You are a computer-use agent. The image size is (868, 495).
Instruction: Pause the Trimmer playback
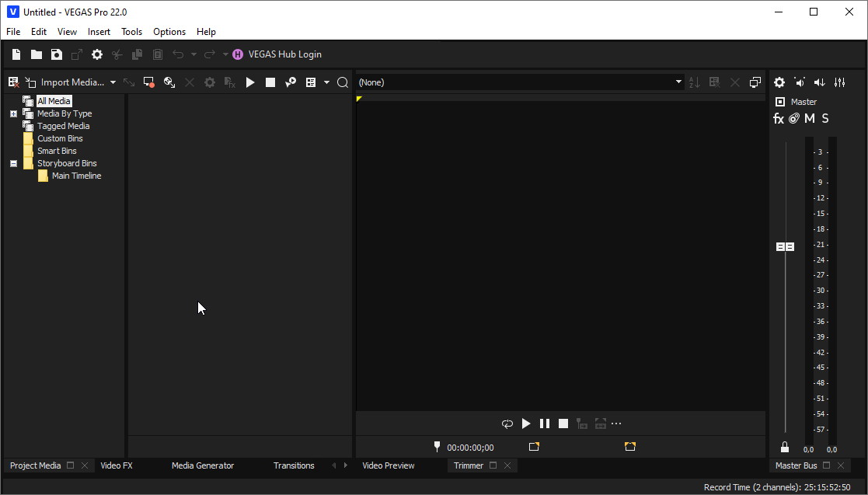click(545, 424)
